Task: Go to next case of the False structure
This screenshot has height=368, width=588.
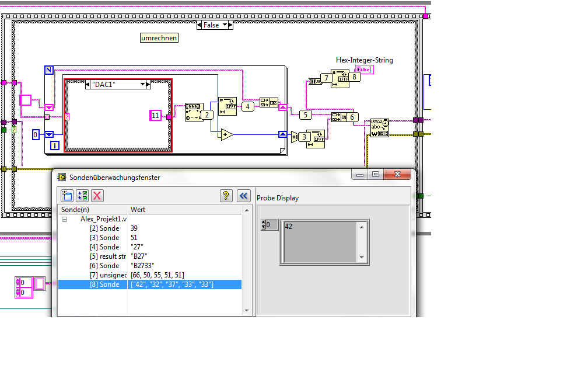Action: click(230, 25)
